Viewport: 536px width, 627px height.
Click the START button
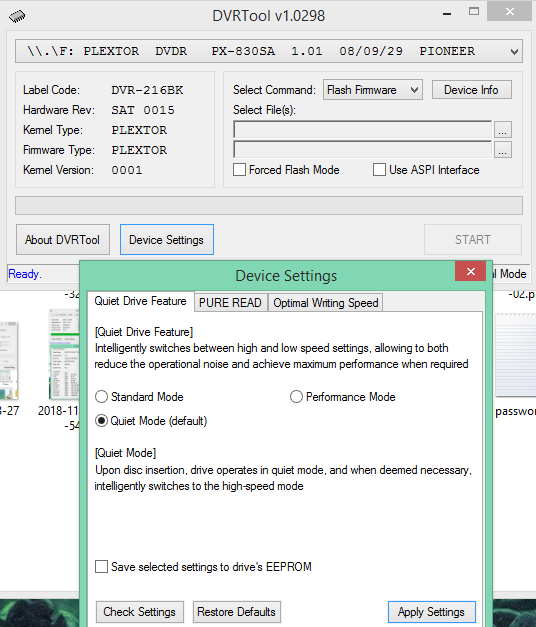point(473,240)
